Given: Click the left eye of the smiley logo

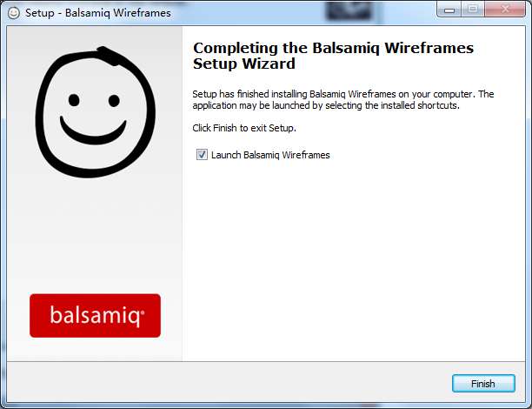Looking at the screenshot, I should pos(74,100).
